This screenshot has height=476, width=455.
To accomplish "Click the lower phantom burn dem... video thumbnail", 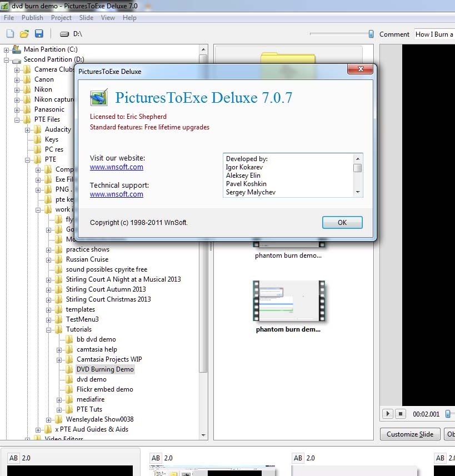I will 288,301.
